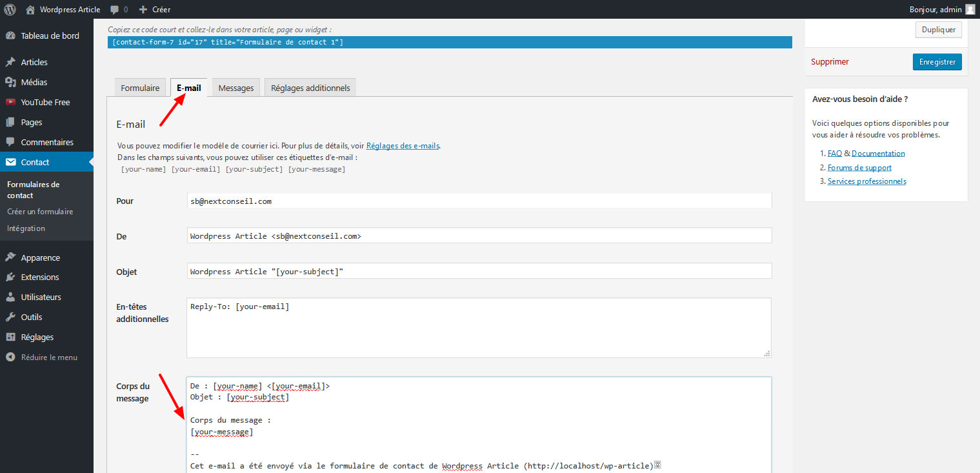
Task: Click the Pages icon in sidebar
Action: [x=10, y=122]
